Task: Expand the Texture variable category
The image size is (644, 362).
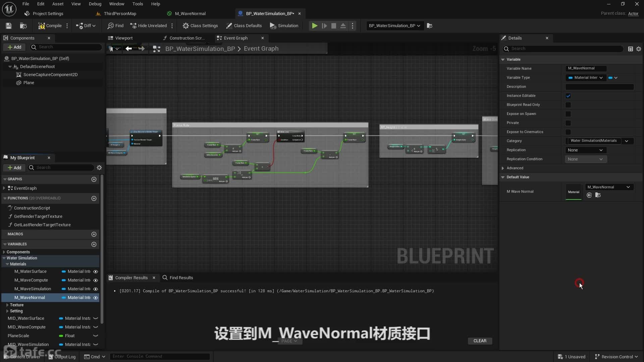Action: [x=7, y=305]
